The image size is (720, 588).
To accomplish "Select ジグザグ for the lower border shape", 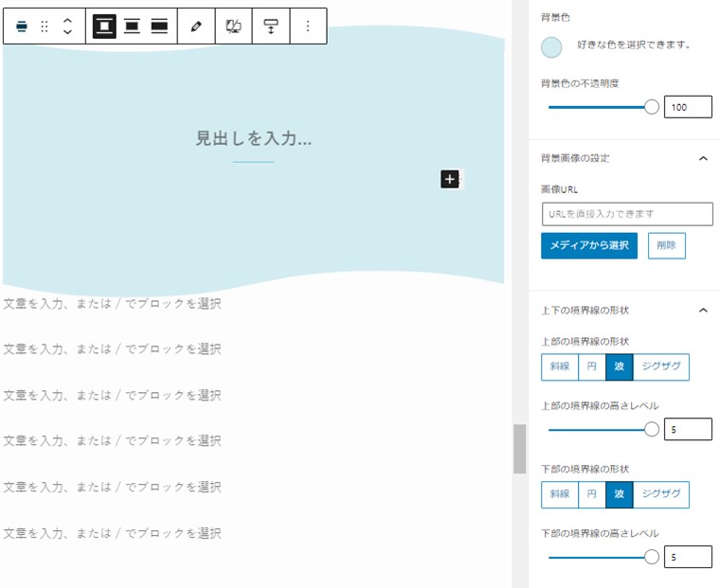I will (660, 494).
